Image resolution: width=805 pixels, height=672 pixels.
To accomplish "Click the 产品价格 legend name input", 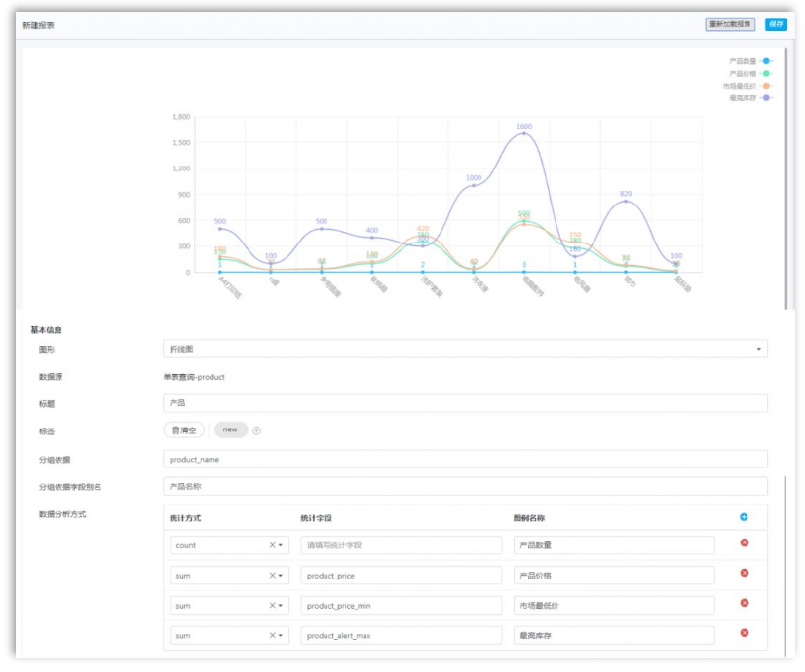I will (x=614, y=575).
